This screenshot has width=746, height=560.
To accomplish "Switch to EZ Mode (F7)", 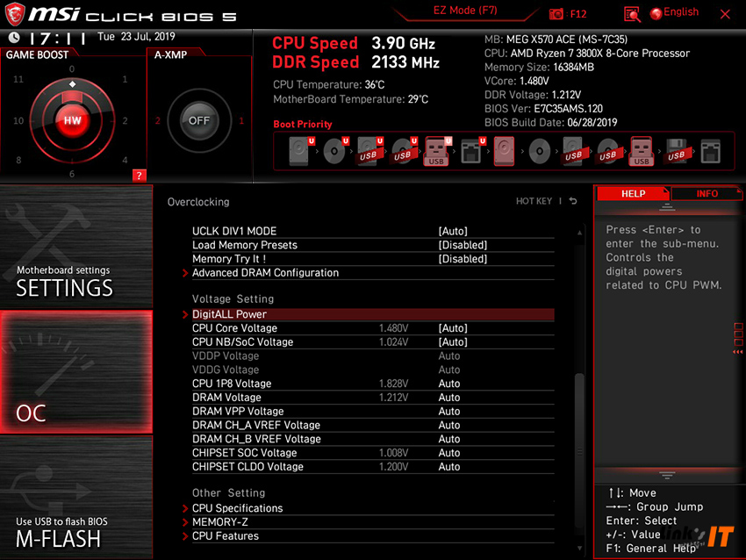I will click(465, 11).
